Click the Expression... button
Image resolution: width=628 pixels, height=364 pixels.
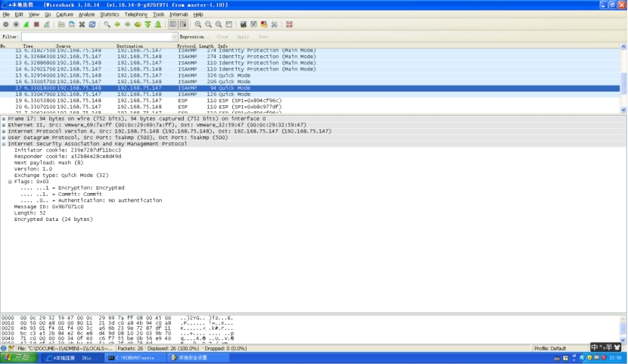click(194, 36)
